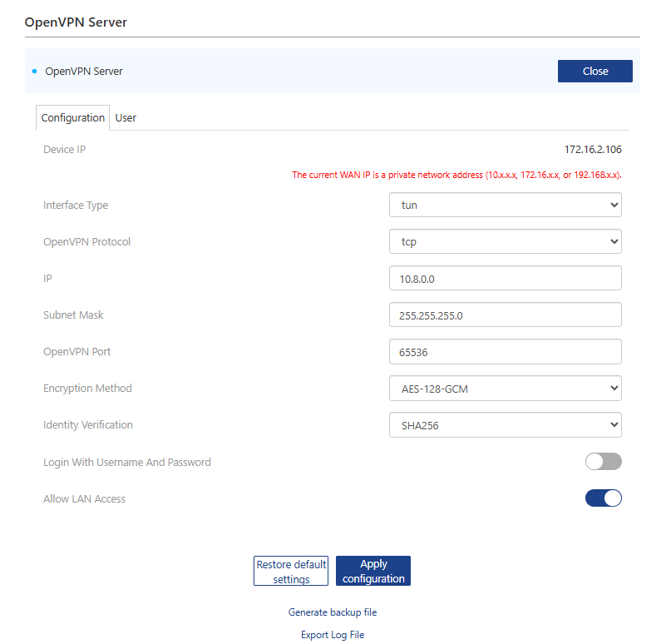This screenshot has height=644, width=666.
Task: Close the OpenVPN Server panel
Action: pos(594,72)
